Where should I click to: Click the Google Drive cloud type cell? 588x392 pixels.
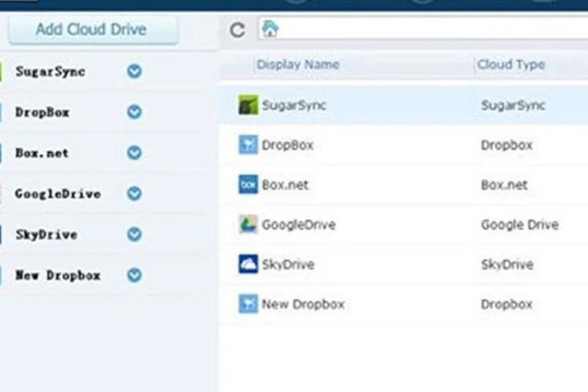[x=520, y=225]
